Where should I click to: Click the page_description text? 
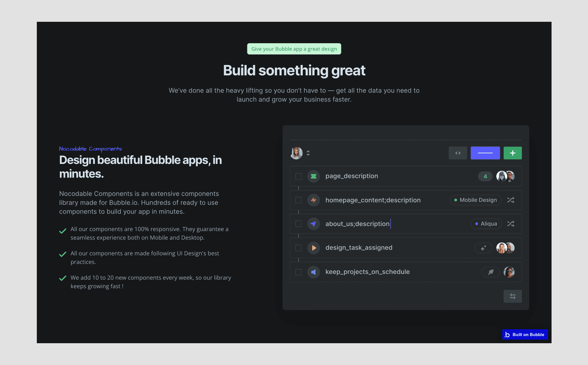(x=352, y=176)
